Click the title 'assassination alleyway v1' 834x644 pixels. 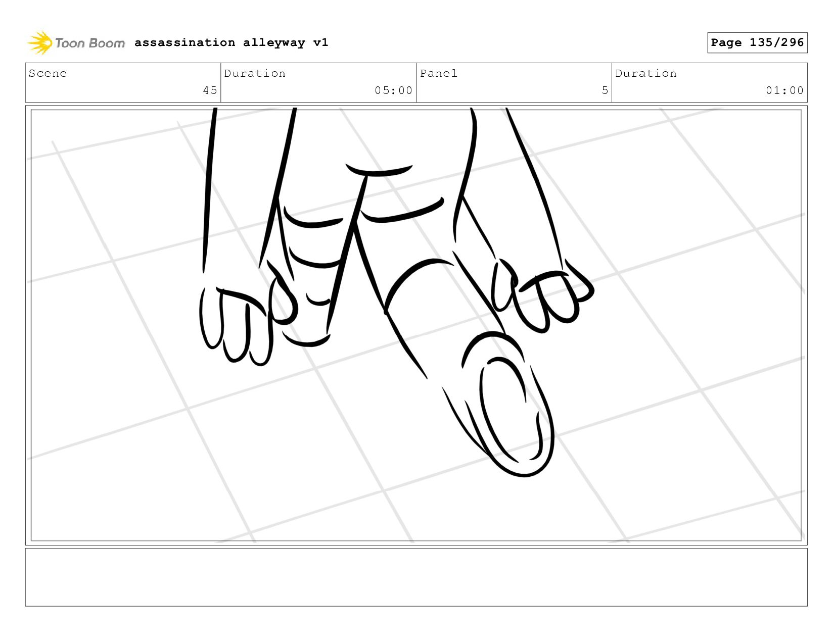(x=231, y=42)
